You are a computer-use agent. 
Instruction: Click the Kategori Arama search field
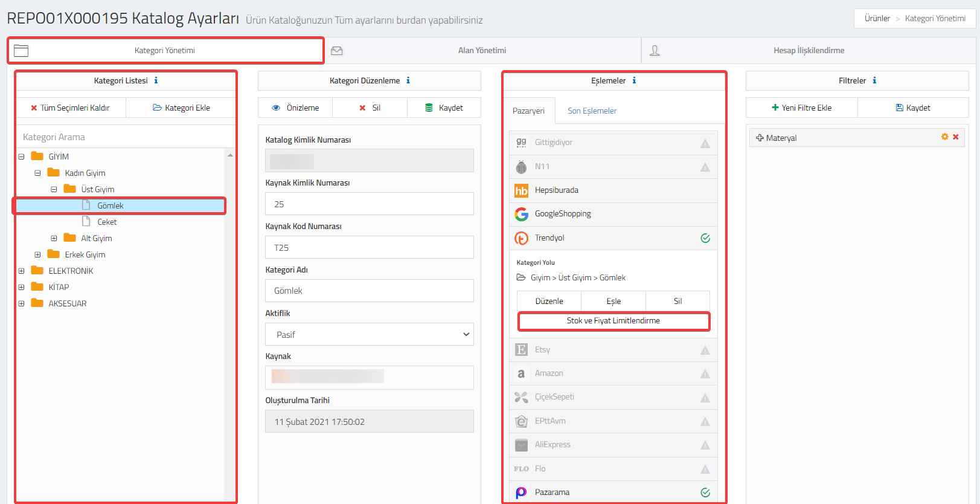point(126,137)
